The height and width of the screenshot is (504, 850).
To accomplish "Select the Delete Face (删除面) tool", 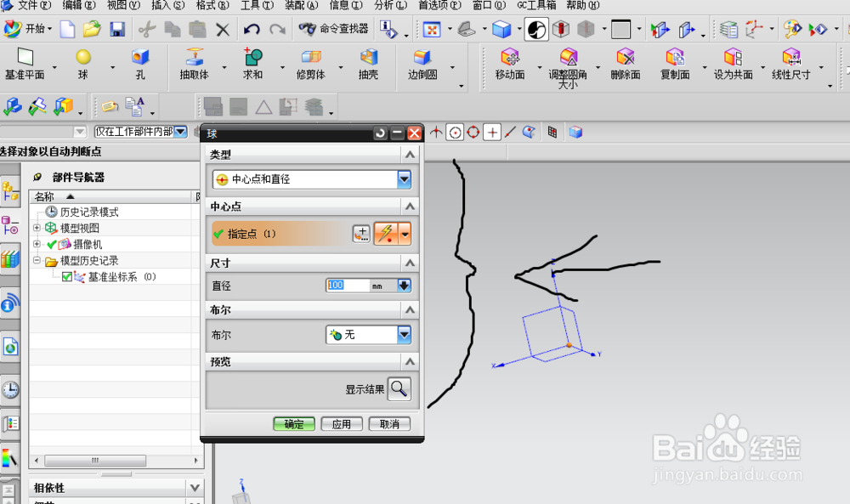I will [x=625, y=65].
